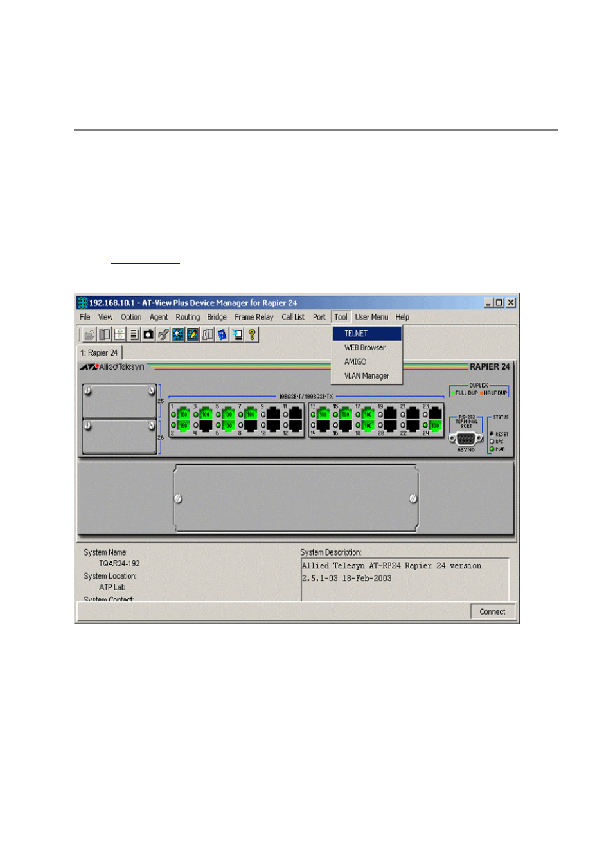
Task: Open the Help menu
Action: pos(402,317)
